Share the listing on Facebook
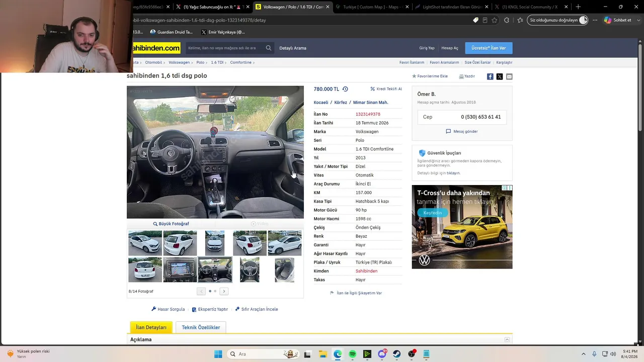The image size is (644, 362). coord(490,76)
